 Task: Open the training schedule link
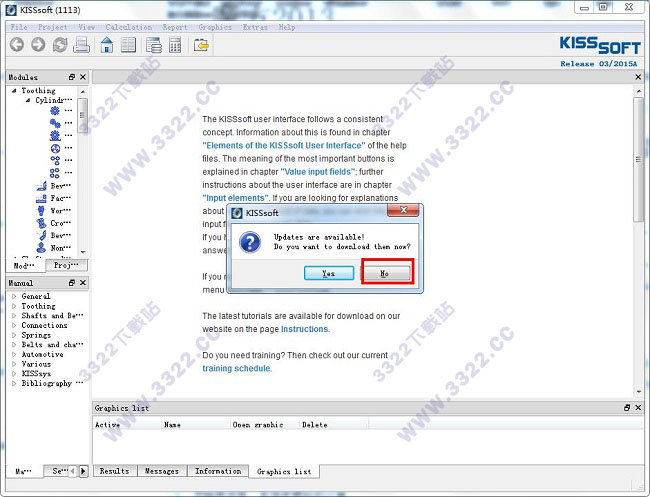pos(237,369)
